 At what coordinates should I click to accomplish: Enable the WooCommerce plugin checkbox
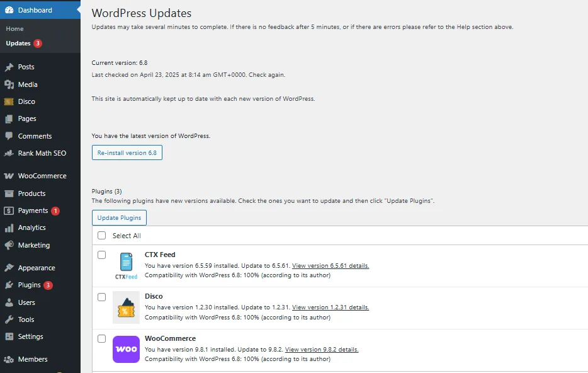pyautogui.click(x=101, y=338)
